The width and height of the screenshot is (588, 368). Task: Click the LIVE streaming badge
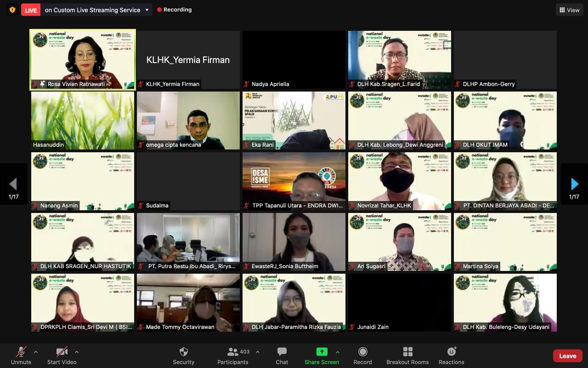point(30,9)
